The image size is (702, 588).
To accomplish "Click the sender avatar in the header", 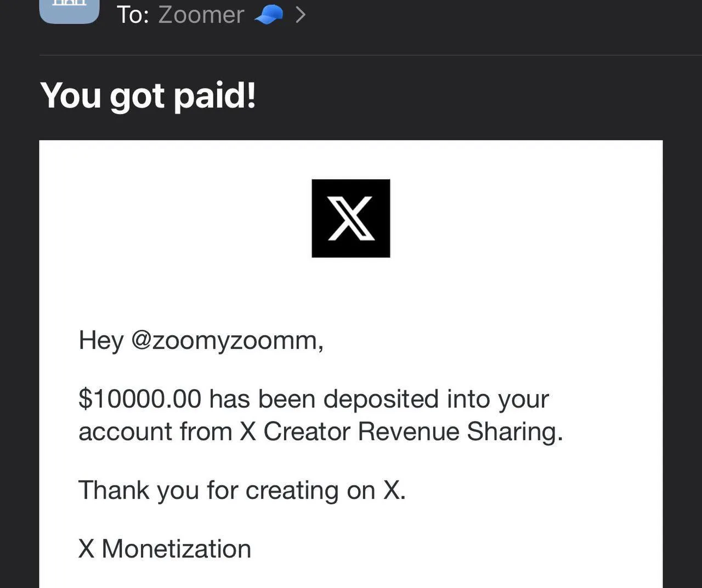I will [x=70, y=10].
